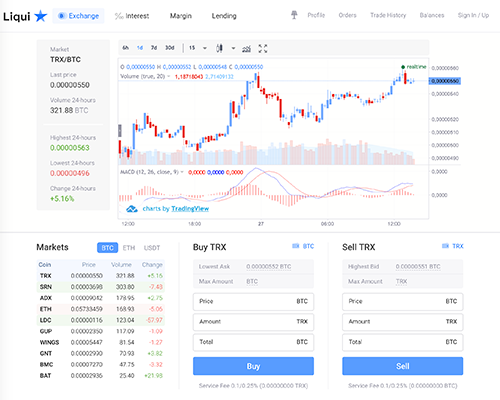Open the Balances page
The image size is (500, 400).
click(x=432, y=15)
